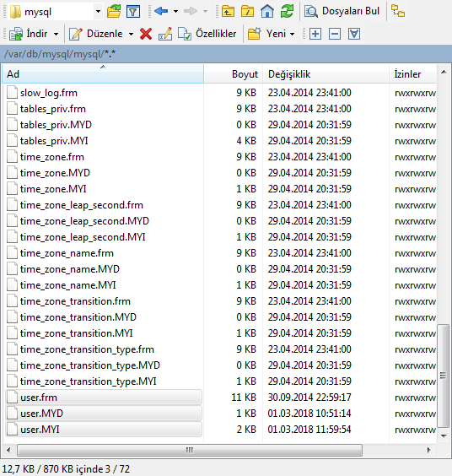This screenshot has width=452, height=476.
Task: Toggle the synchronized browsing tree icon
Action: pyautogui.click(x=398, y=11)
